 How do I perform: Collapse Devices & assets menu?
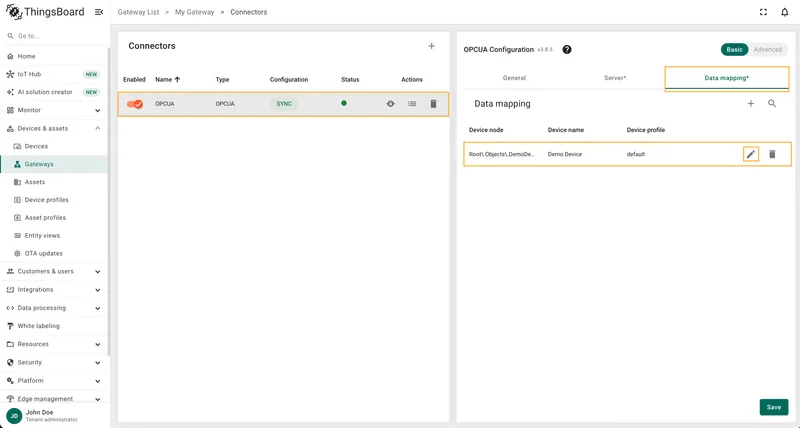97,128
